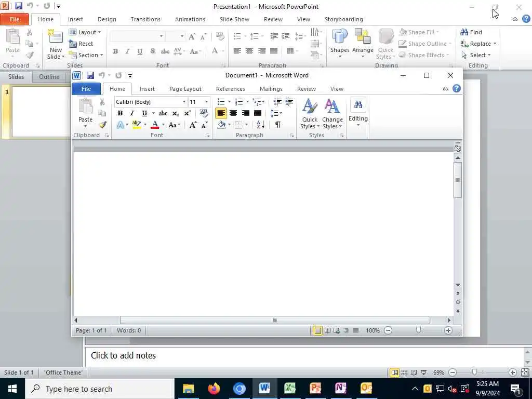Click Replace in PowerPoint Editing group

tap(478, 44)
